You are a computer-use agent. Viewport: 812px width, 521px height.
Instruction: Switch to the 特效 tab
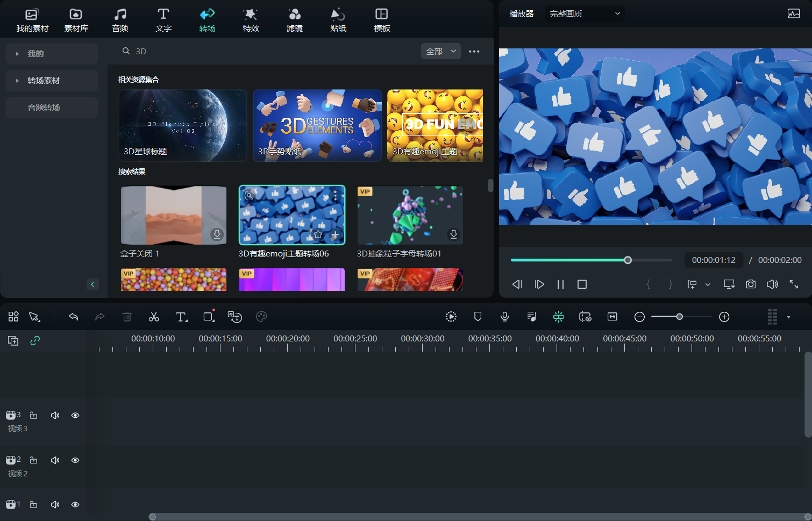click(251, 20)
